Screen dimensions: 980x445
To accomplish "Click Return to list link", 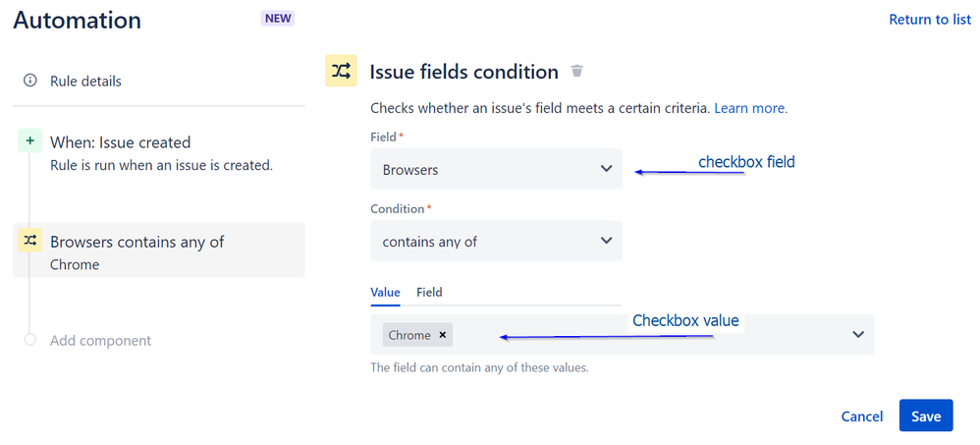I will [x=930, y=20].
